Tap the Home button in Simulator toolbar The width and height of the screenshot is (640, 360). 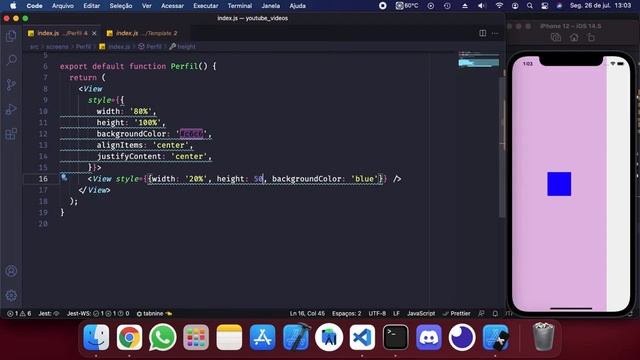[574, 38]
